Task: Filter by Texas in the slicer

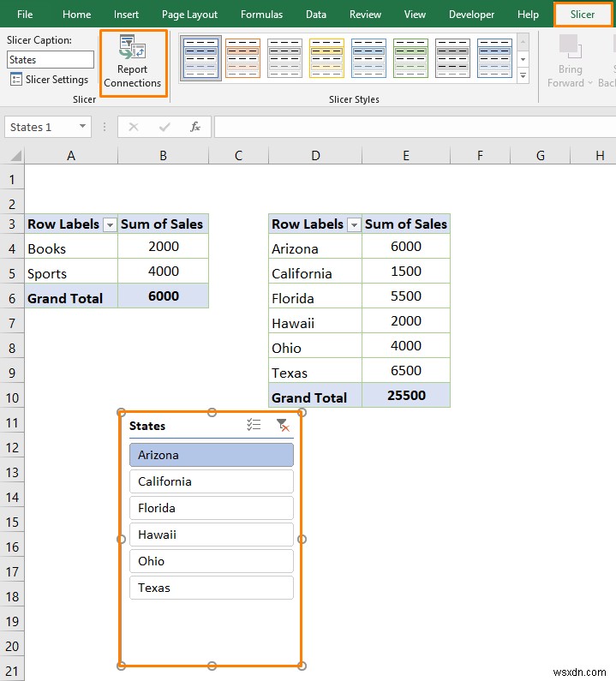Action: tap(211, 588)
